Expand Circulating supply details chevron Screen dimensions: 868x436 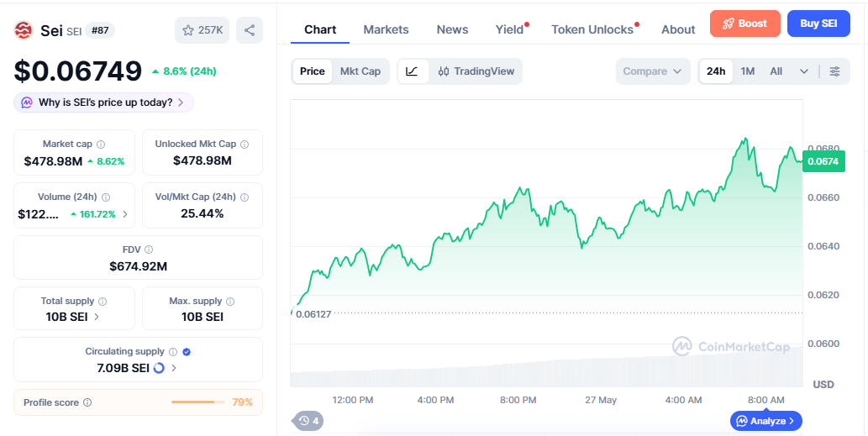pyautogui.click(x=174, y=368)
